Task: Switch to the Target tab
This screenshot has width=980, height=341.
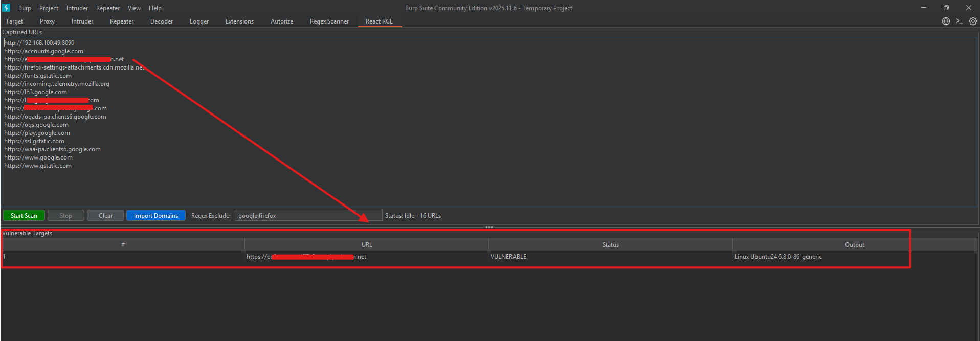Action: (14, 21)
